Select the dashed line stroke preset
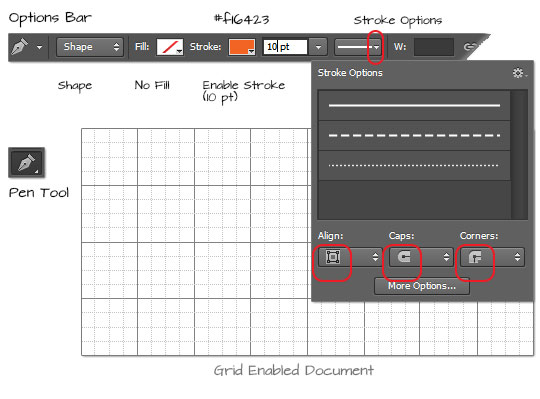Screen dimensions: 540x399 [x=414, y=135]
